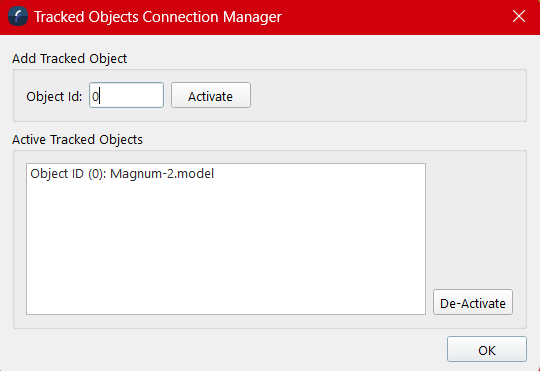Screen dimensions: 540x371
Task: Activate the entered object id
Action: tap(211, 95)
